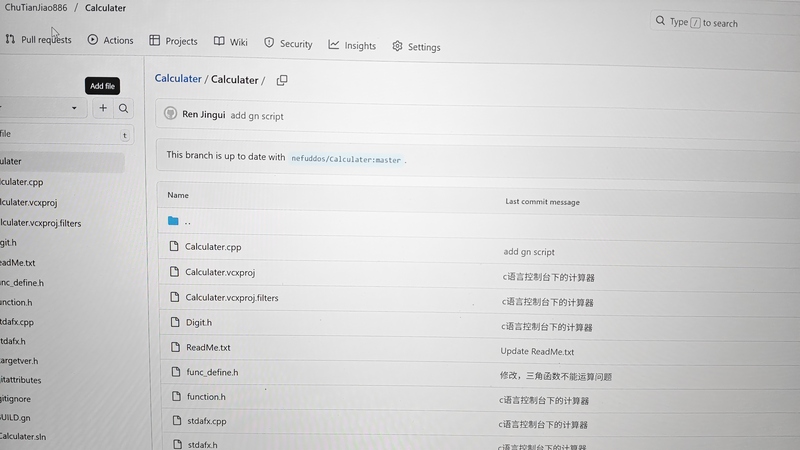Select the Calculater folder in sidebar tree
The width and height of the screenshot is (800, 450).
pyautogui.click(x=61, y=161)
